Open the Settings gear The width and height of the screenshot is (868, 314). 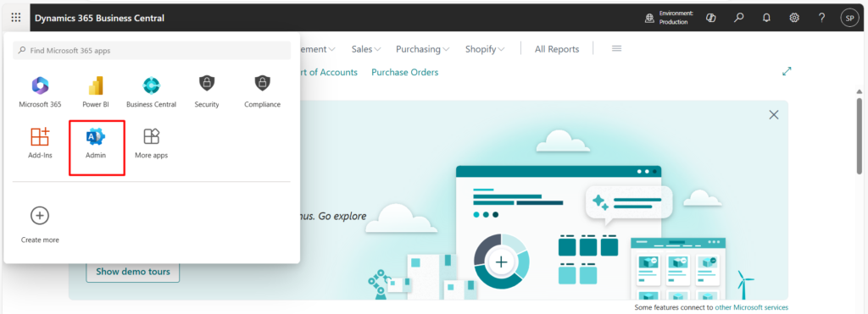coord(793,18)
